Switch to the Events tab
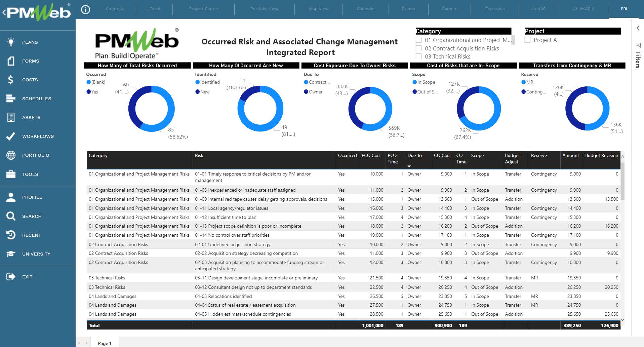Viewport: 644px width, 347px height. coord(408,9)
